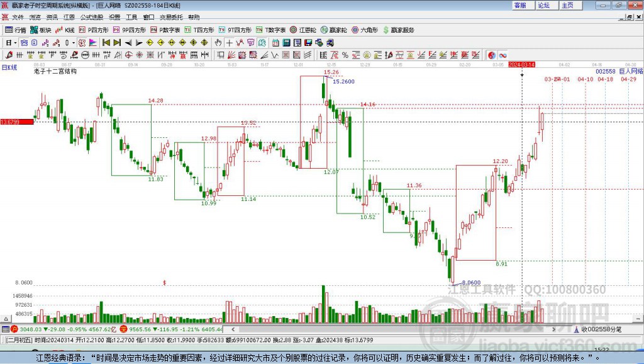Click the blue infinity symbol icon

502,55
